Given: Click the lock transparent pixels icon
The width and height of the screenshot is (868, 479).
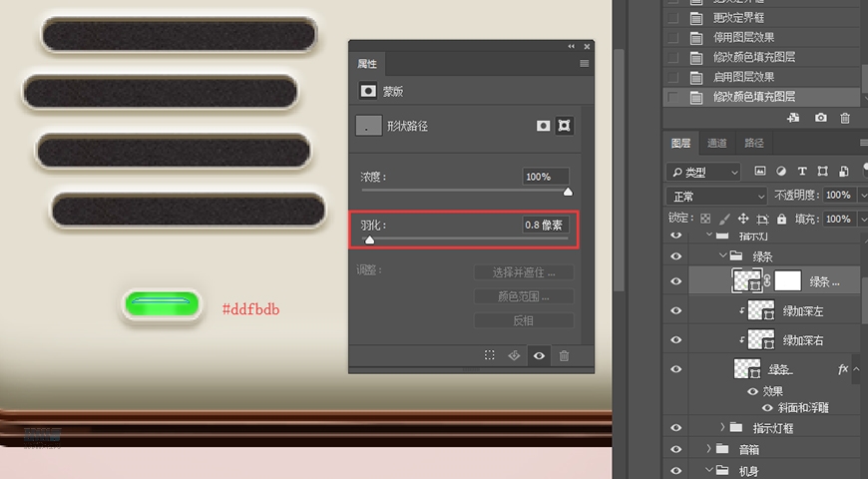Looking at the screenshot, I should 705,219.
